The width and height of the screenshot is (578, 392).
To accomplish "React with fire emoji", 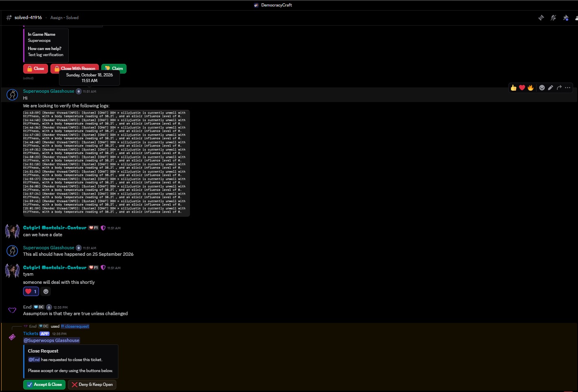I will pyautogui.click(x=530, y=87).
